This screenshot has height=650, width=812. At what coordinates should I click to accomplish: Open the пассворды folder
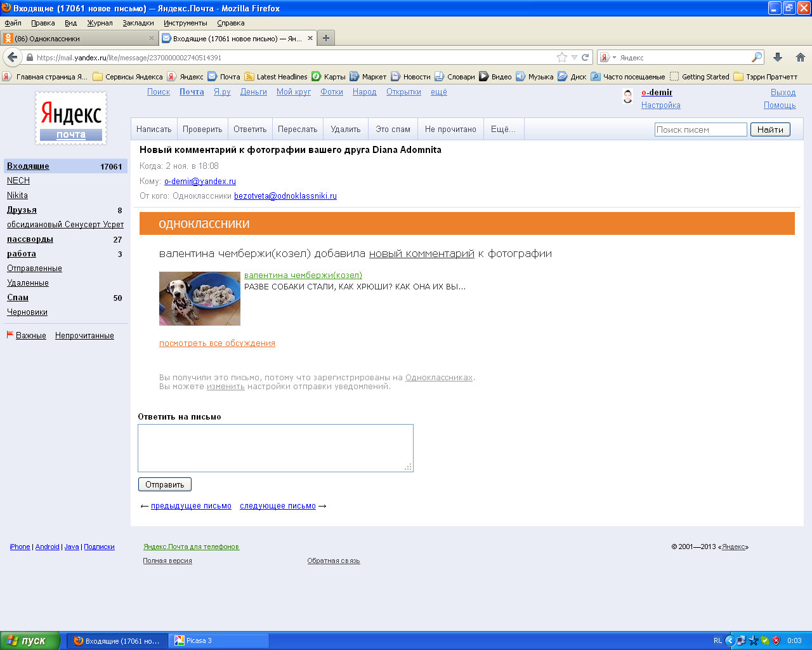(30, 239)
